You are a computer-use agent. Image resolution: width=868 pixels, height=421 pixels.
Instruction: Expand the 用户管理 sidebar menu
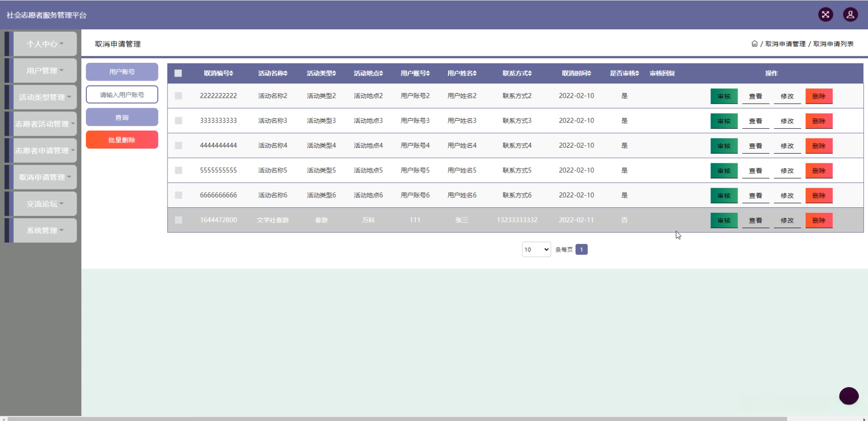[x=45, y=71]
